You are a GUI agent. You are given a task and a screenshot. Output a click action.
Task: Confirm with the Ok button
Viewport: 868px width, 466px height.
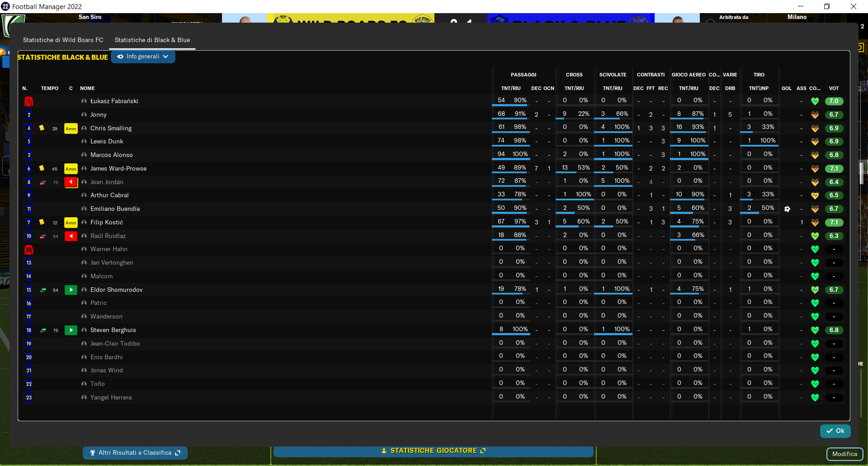point(835,431)
